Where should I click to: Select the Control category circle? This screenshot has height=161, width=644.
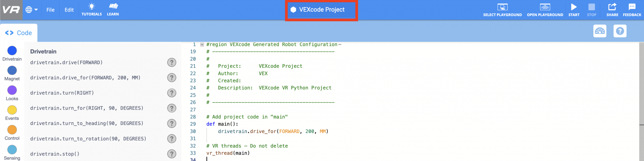click(12, 130)
